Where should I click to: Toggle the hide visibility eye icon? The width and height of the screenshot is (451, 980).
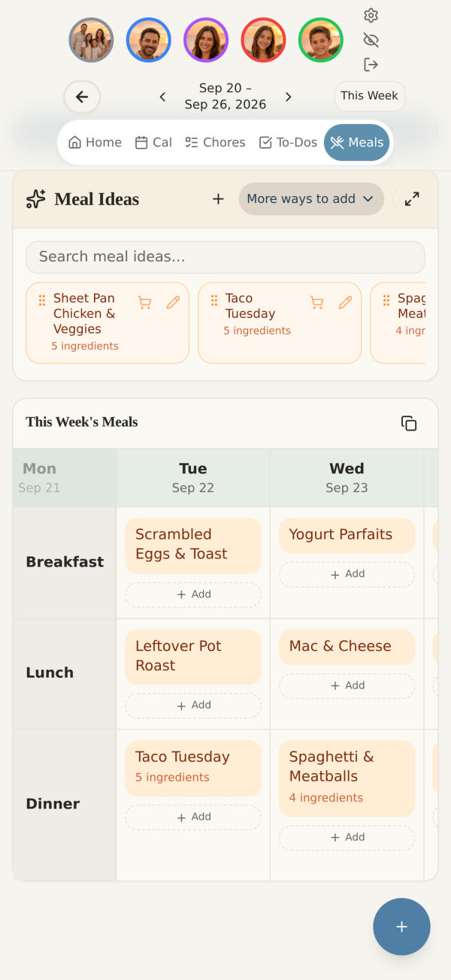click(x=371, y=40)
